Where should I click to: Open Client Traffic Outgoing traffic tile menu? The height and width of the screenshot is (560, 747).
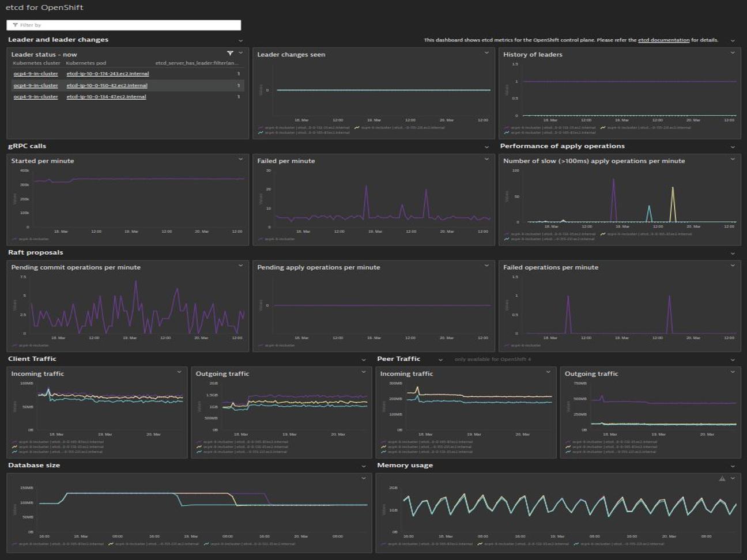(364, 372)
